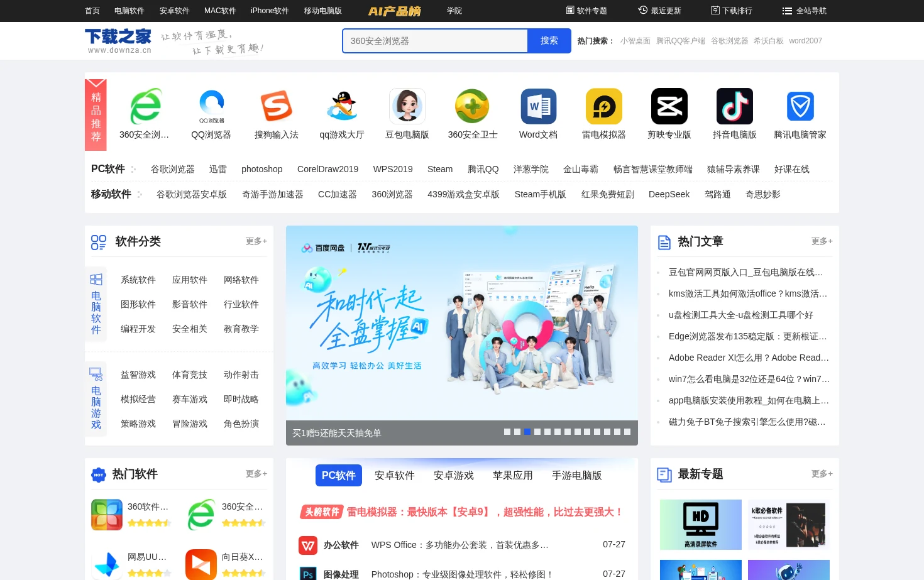Open the 360安全浏览器 icon in recommendations
Screen dimensions: 924x580
pos(145,106)
